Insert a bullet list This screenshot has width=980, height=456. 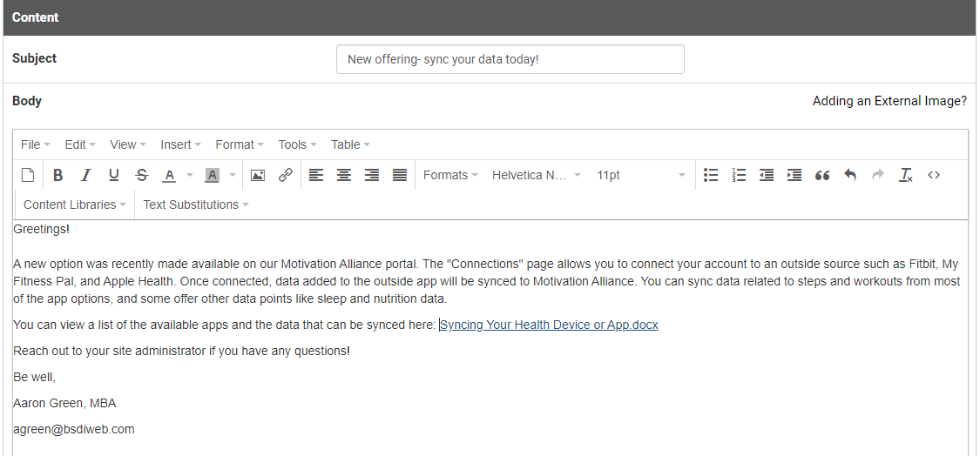711,175
